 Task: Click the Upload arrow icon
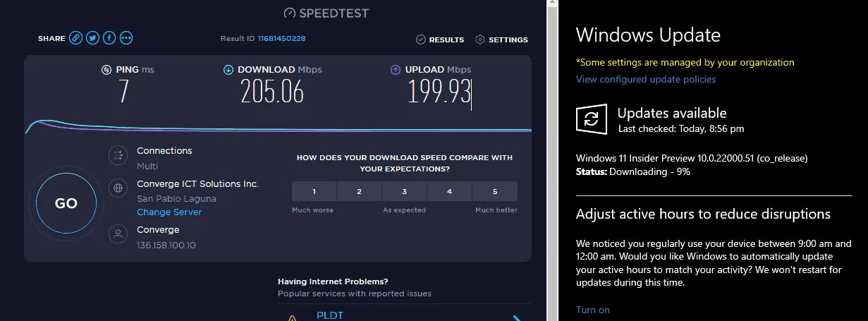coord(395,70)
